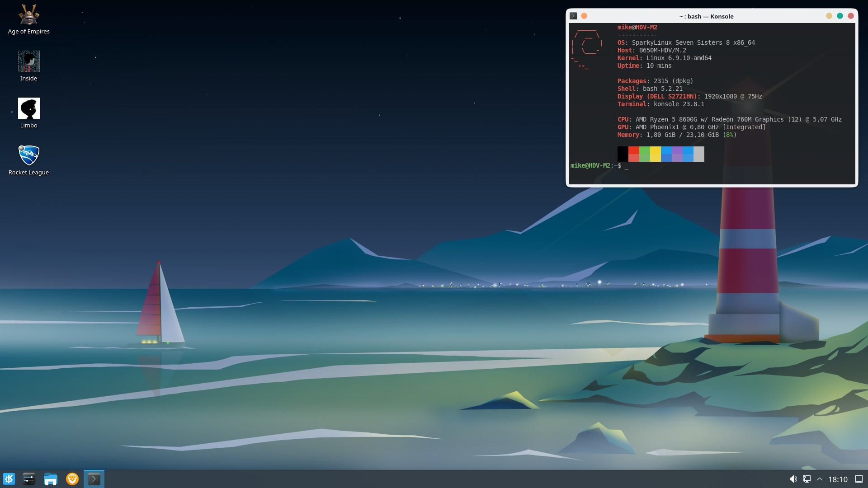Viewport: 868px width, 488px height.
Task: Open the volume control in system tray
Action: (x=793, y=479)
